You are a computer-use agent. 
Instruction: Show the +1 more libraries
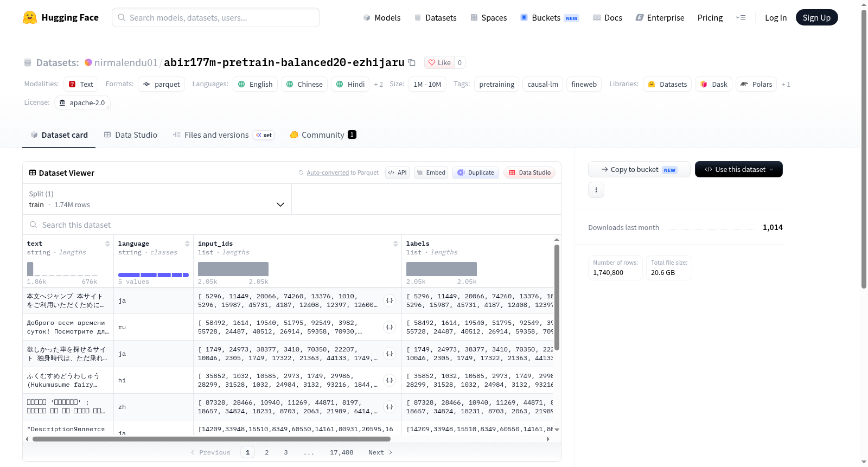(x=786, y=84)
